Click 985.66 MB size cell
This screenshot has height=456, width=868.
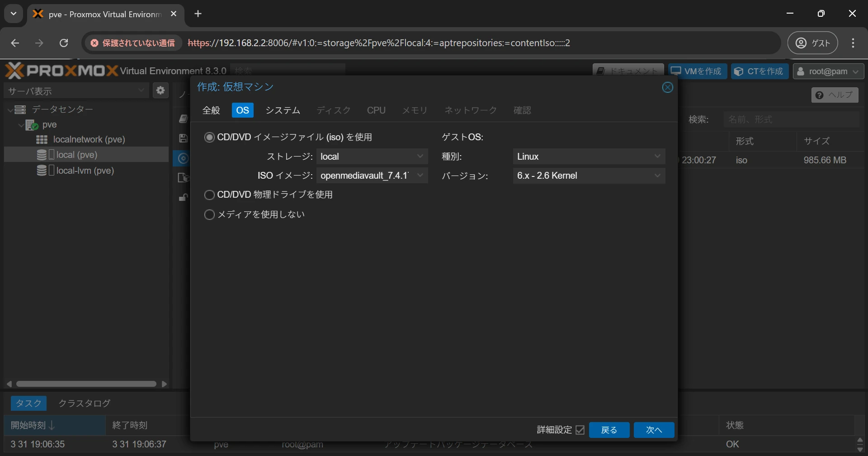click(825, 160)
